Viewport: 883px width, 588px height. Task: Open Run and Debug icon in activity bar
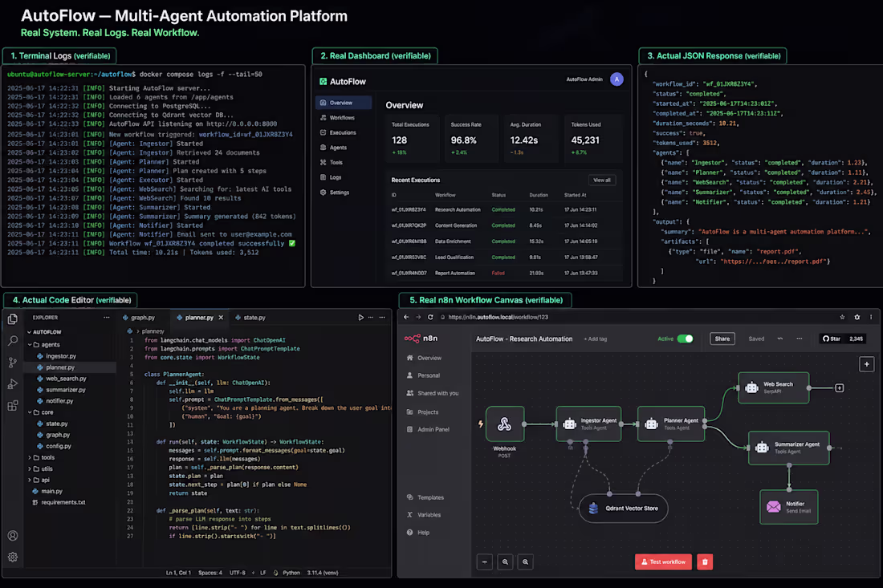point(12,384)
